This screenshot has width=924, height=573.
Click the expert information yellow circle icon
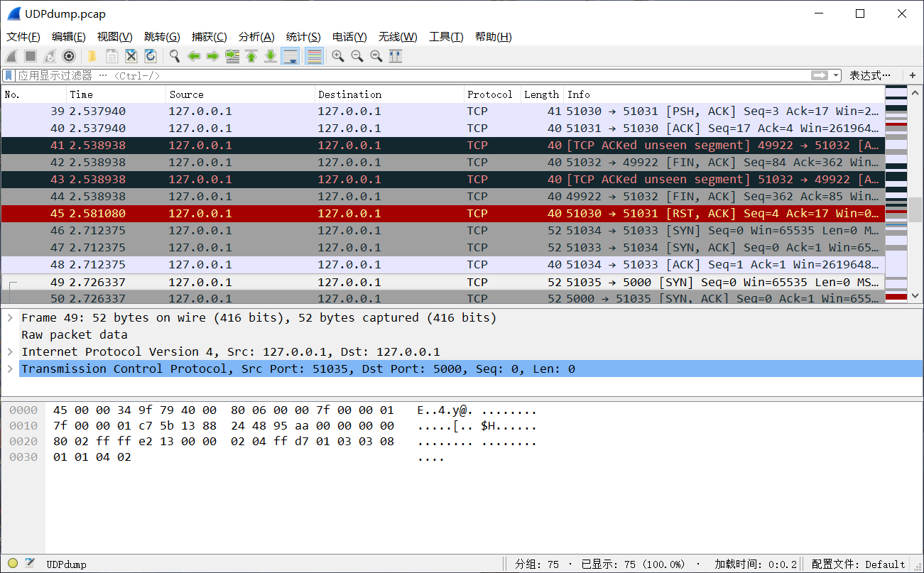(13, 564)
